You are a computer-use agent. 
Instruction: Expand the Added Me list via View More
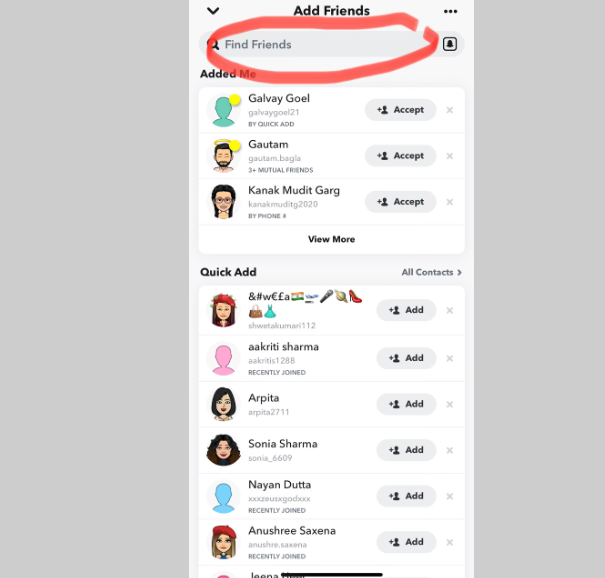click(x=331, y=239)
